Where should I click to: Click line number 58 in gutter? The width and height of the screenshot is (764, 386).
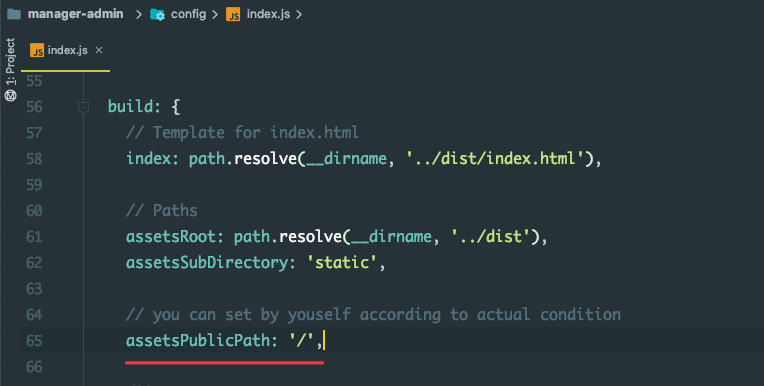click(x=34, y=159)
